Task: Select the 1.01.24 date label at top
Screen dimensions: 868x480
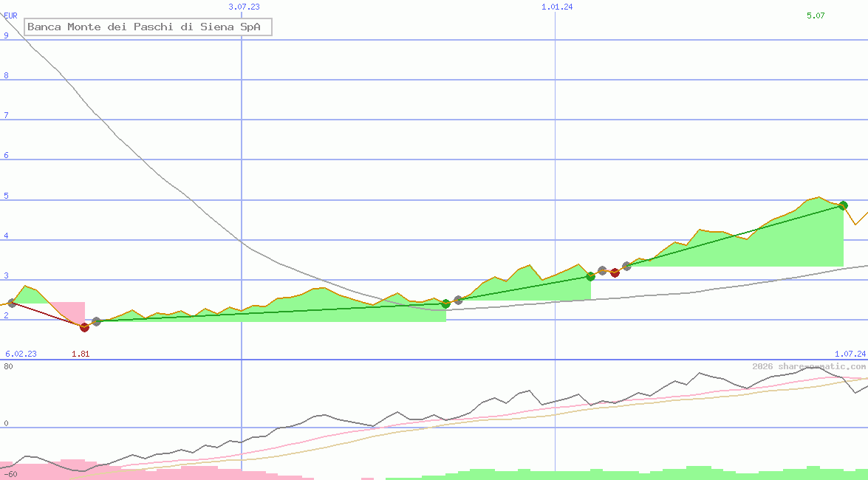Action: pos(557,7)
